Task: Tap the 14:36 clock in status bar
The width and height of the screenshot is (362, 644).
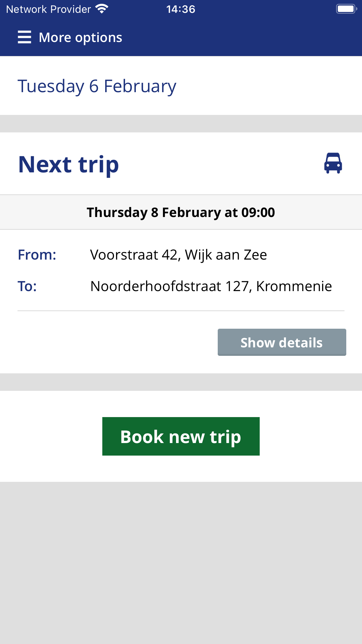Action: [x=181, y=9]
